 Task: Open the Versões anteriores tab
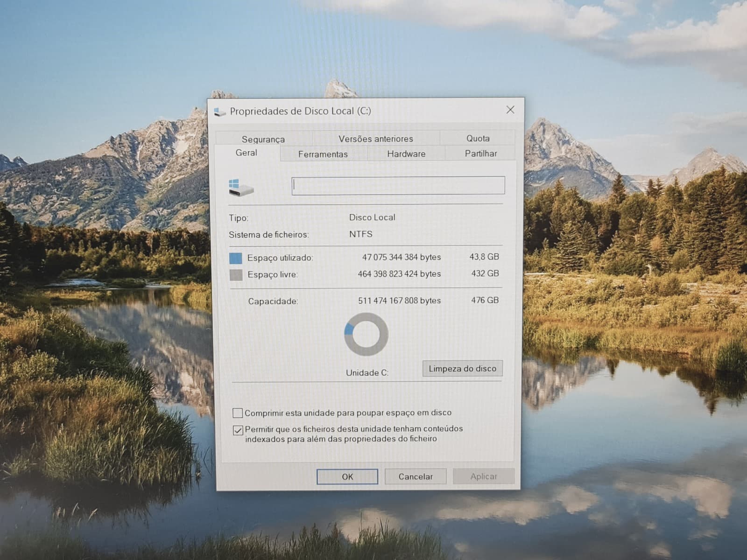376,138
